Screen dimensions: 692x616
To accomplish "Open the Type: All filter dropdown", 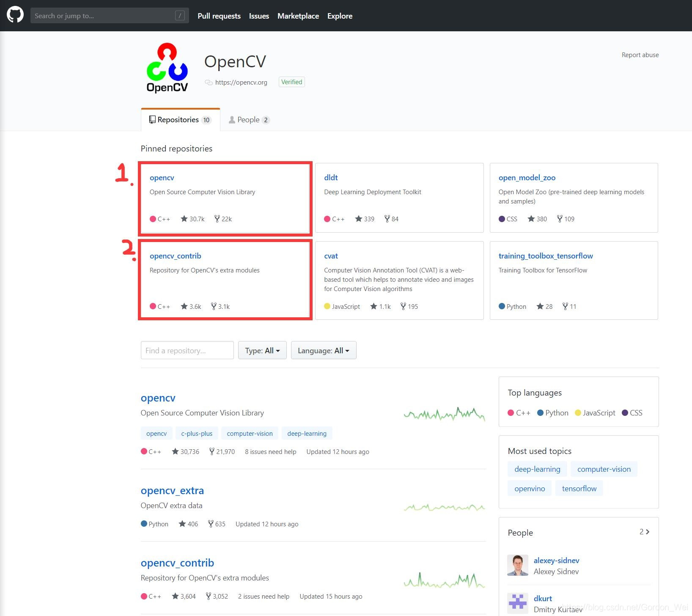I will click(262, 350).
